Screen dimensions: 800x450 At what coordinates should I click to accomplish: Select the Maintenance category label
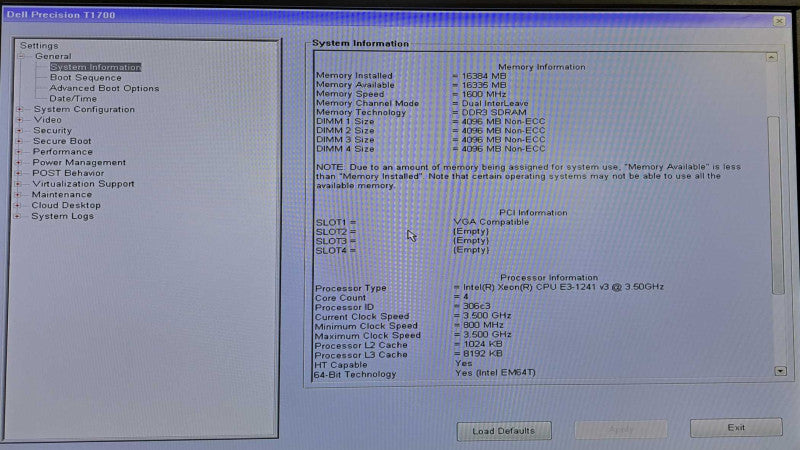pos(62,195)
